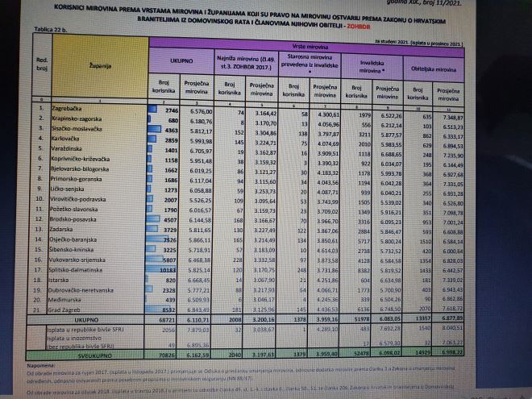Image resolution: width=532 pixels, height=399 pixels.
Task: Select the Obiteljska mirovina column header
Action: (x=434, y=69)
